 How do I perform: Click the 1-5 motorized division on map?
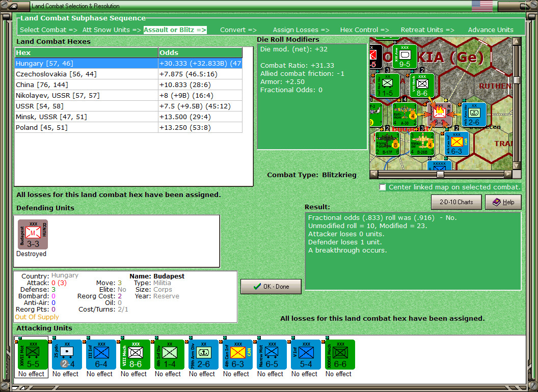387,86
